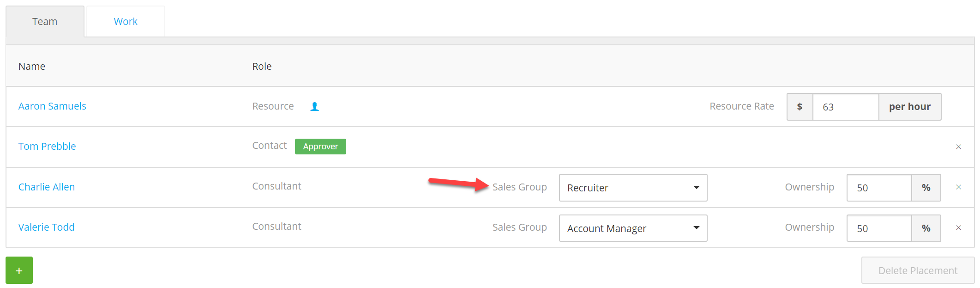Focus Valerie Todd's Ownership percentage field
The height and width of the screenshot is (288, 980).
point(879,228)
